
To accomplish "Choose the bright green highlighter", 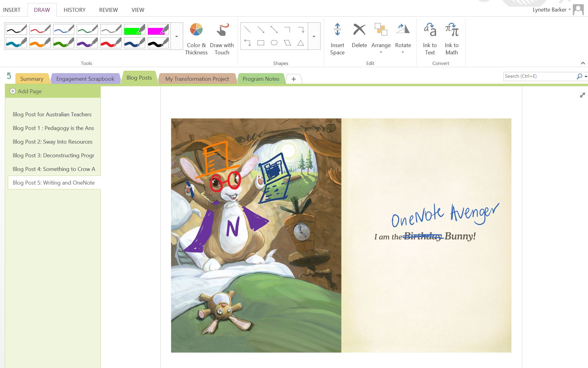I will (135, 30).
